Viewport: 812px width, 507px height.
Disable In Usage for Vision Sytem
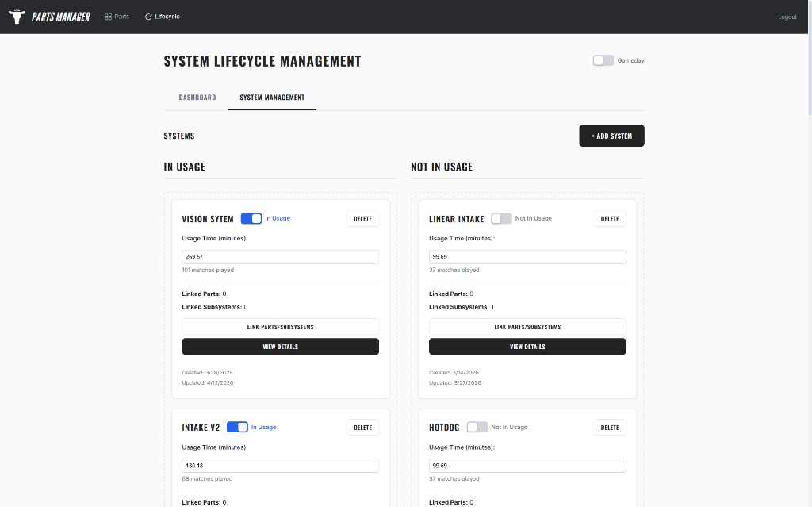(251, 218)
